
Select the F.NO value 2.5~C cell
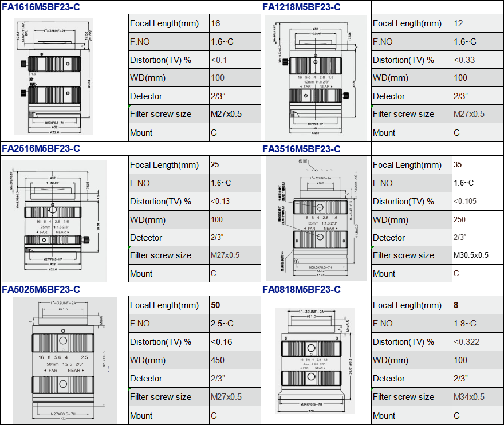point(235,324)
